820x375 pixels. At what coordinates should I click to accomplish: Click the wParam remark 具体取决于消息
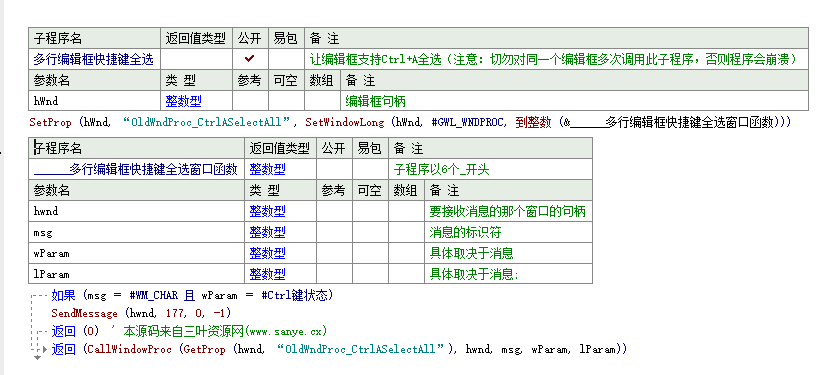point(471,253)
